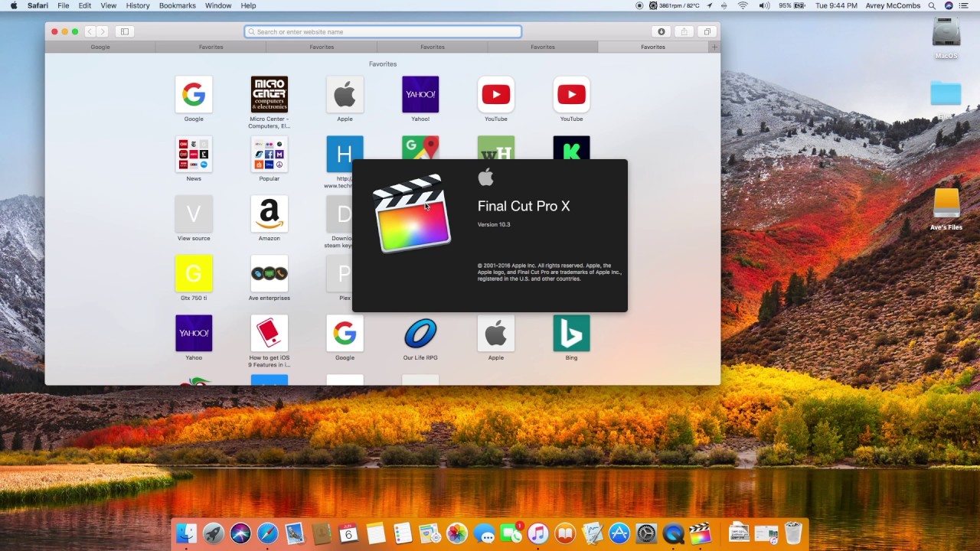The image size is (980, 551).
Task: Open Gtx 750 ti favorite
Action: pos(194,274)
